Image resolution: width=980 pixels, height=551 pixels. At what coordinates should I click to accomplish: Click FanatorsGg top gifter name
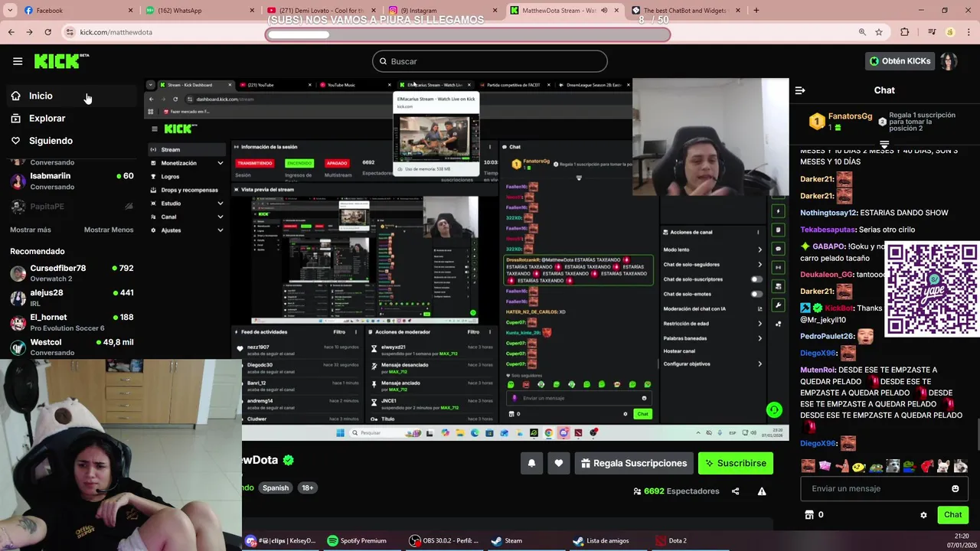pyautogui.click(x=850, y=116)
